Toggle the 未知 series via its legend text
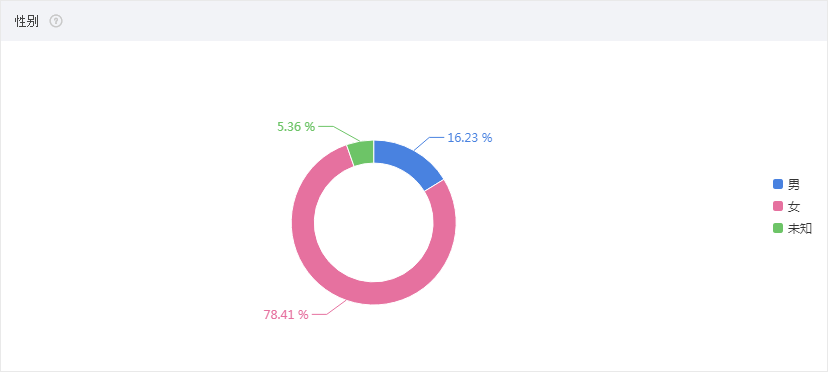 [x=799, y=228]
